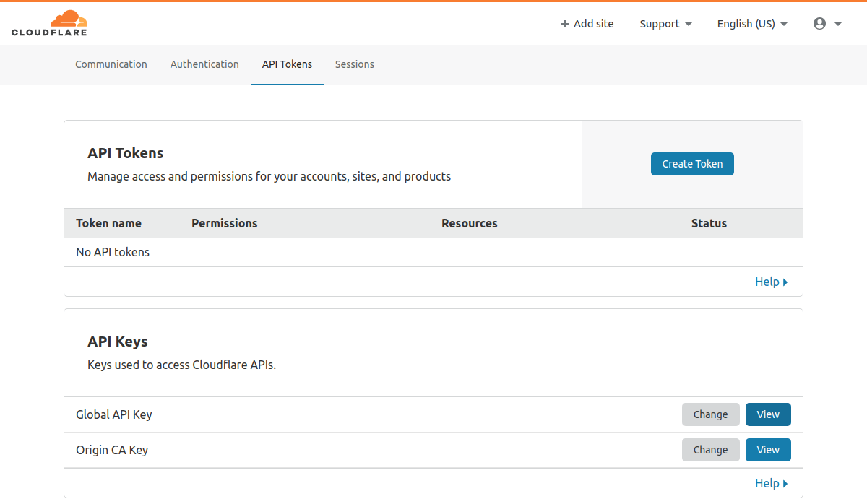Viewport: 867px width, 504px height.
Task: Click the Status column header
Action: click(x=708, y=223)
